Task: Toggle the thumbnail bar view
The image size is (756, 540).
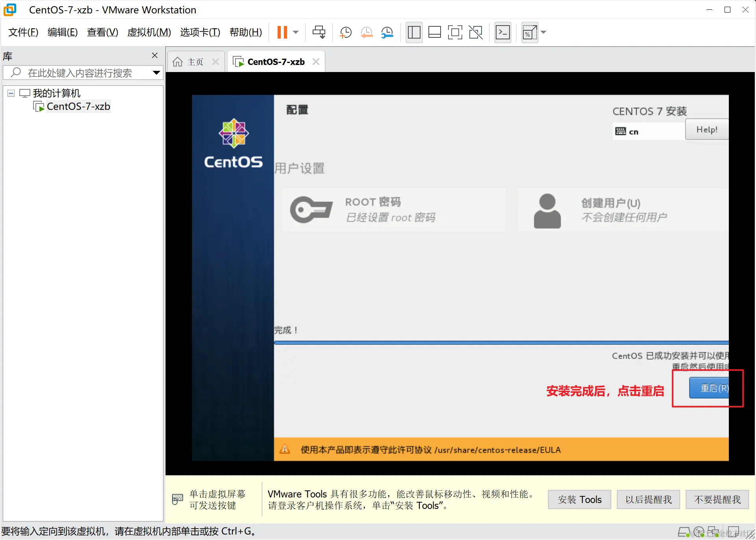Action: click(x=434, y=32)
